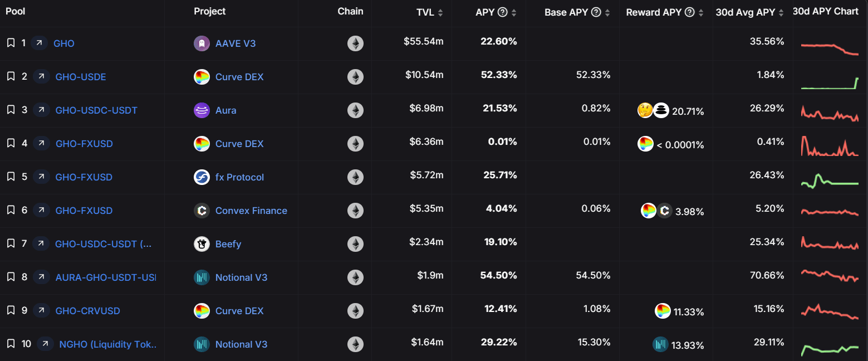Bookmark the AURA-GHO-USDT pool in row 8
The height and width of the screenshot is (361, 868).
pyautogui.click(x=11, y=277)
